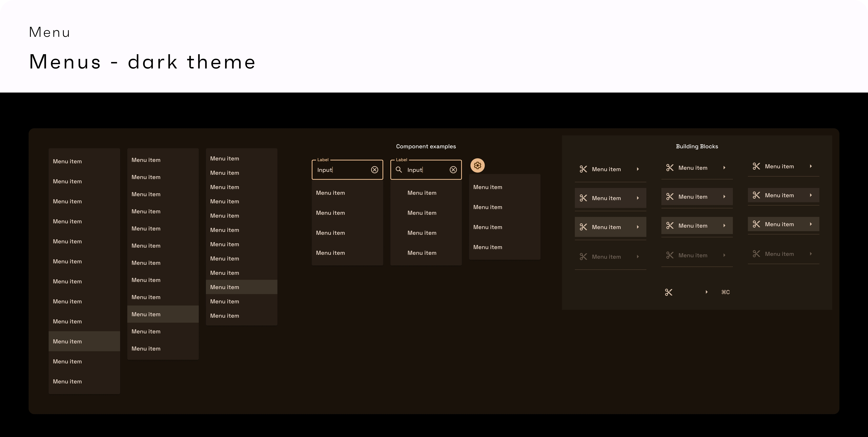The height and width of the screenshot is (437, 868).
Task: Select the topmost Menu item in the widest-spaced list
Action: tap(84, 161)
